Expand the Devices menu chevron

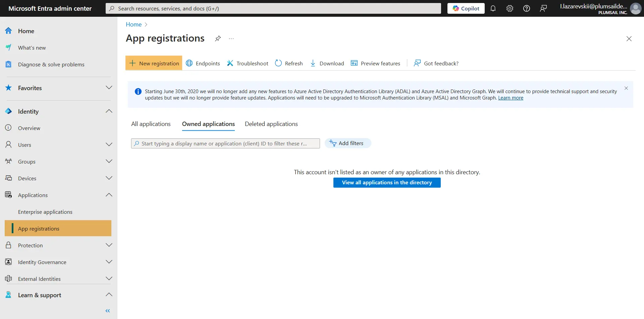point(109,178)
